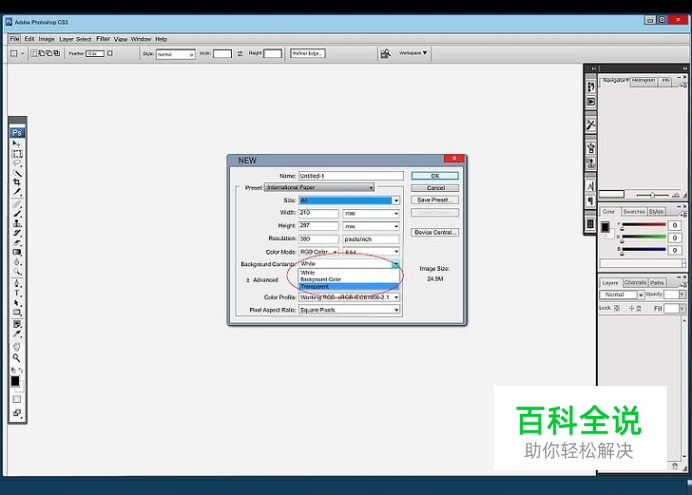Viewport: 692px width, 495px height.
Task: Select the Notes tool in toolbox
Action: click(x=17, y=324)
